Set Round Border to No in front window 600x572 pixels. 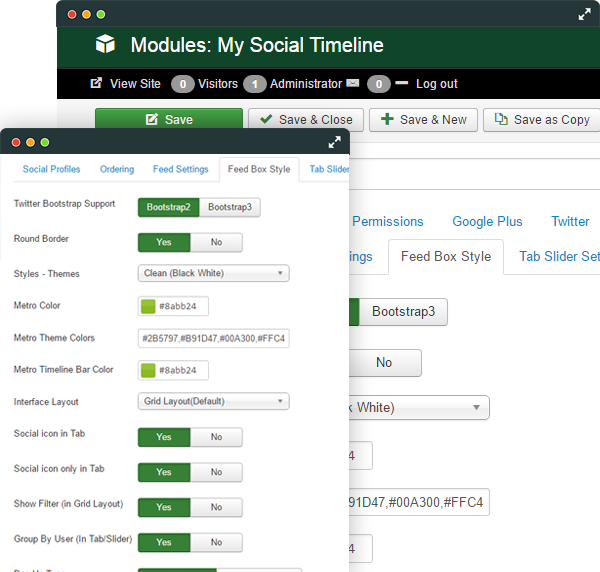tap(216, 242)
